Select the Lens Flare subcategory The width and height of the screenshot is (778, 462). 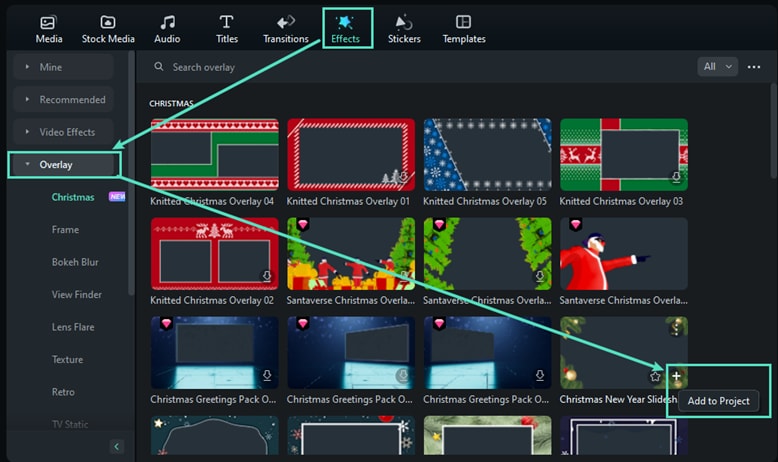click(x=73, y=327)
